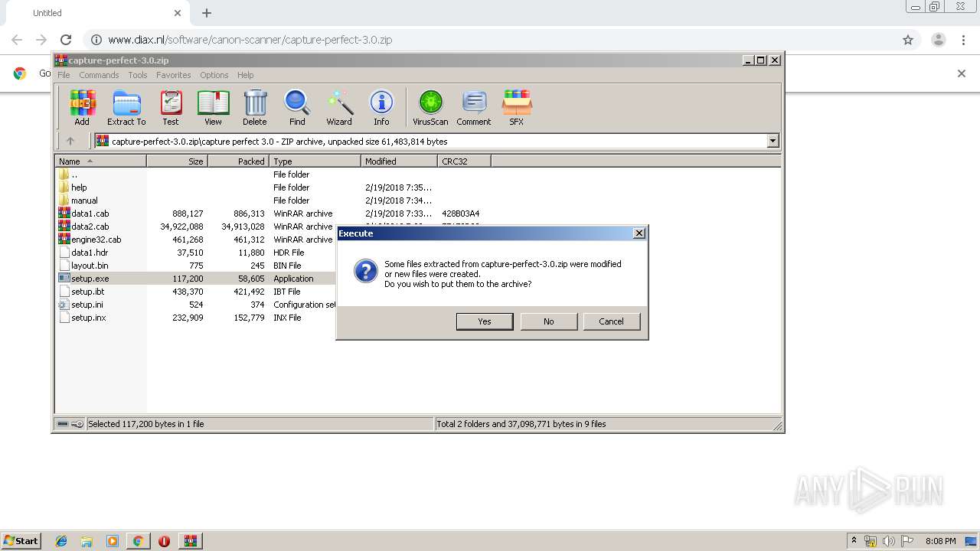Click the taskbar clock 8:08 PM
The width and height of the screenshot is (980, 551).
pyautogui.click(x=940, y=541)
